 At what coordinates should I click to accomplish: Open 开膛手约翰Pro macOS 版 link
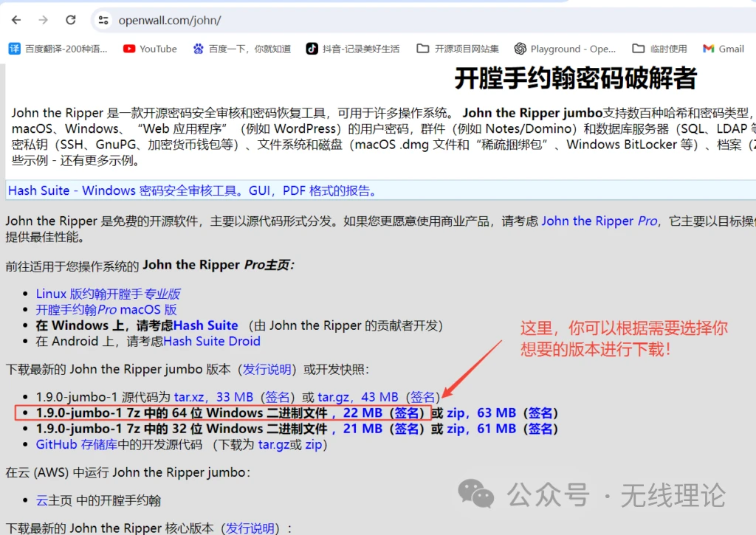pos(106,309)
